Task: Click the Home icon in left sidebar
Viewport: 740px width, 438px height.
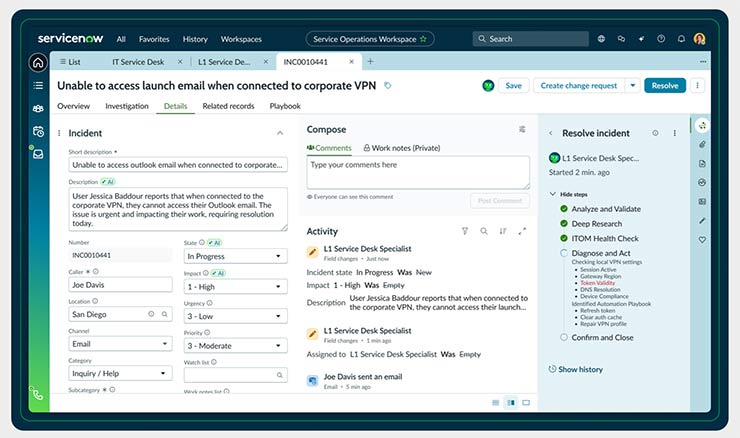Action: coord(38,62)
